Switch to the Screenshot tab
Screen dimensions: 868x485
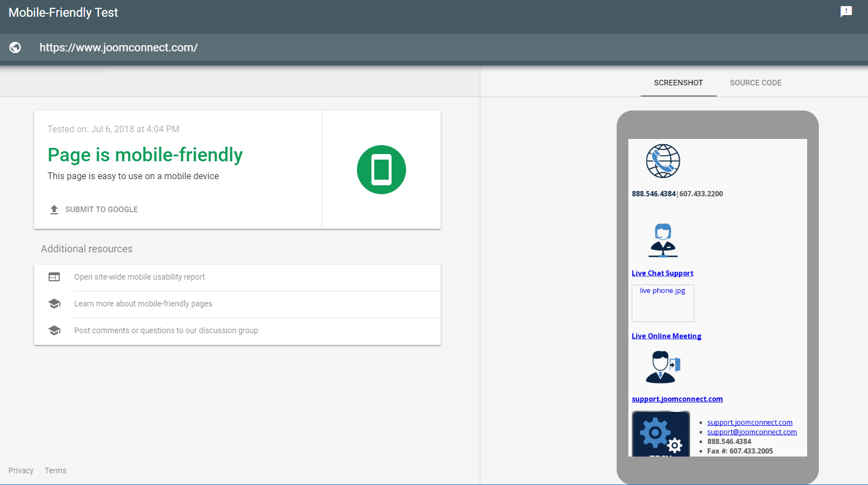pos(679,83)
